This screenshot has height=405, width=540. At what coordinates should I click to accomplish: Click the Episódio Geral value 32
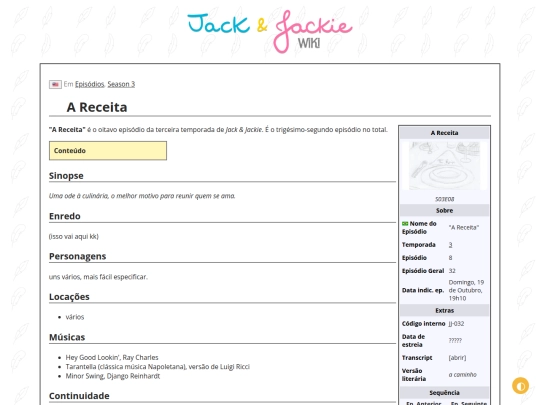[452, 271]
